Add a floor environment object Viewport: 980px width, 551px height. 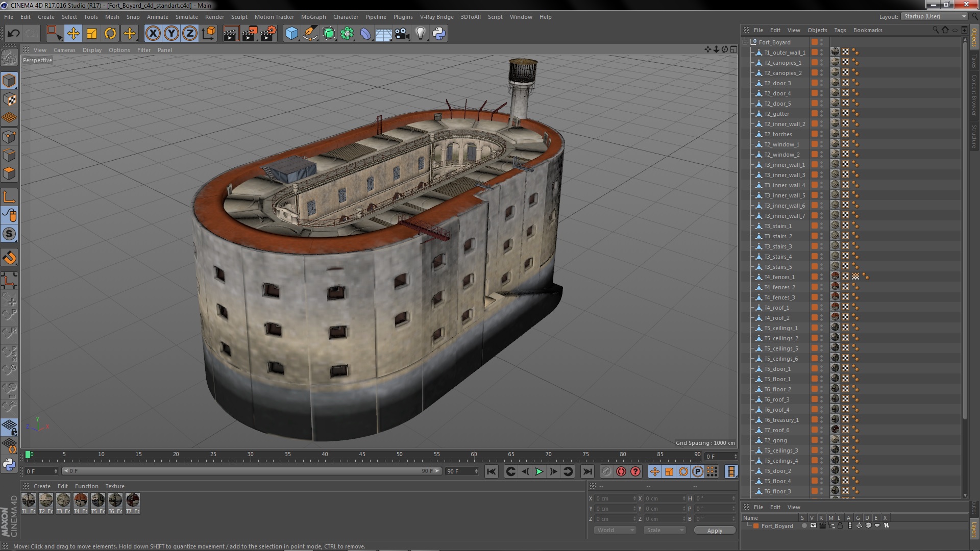tap(384, 34)
